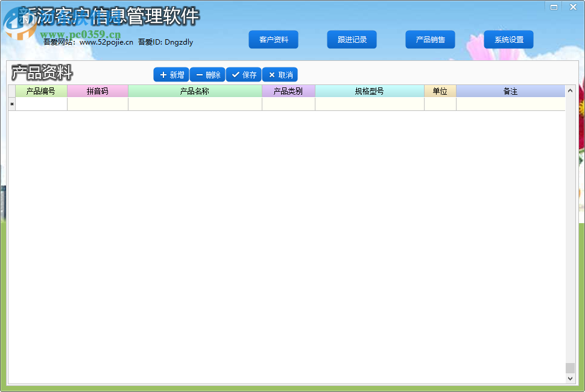
Task: Click the 保存 (Save) checkmark icon
Action: [x=236, y=74]
